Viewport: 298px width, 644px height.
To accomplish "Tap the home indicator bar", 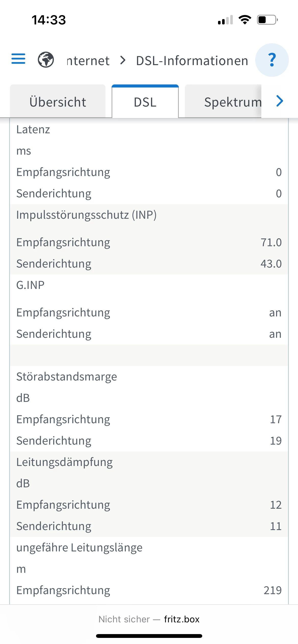I will pyautogui.click(x=149, y=636).
